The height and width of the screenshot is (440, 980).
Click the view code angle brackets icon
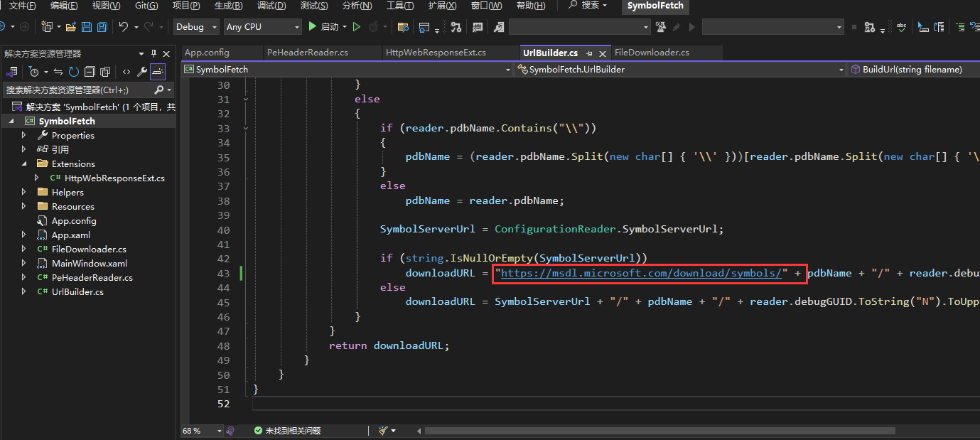(126, 72)
